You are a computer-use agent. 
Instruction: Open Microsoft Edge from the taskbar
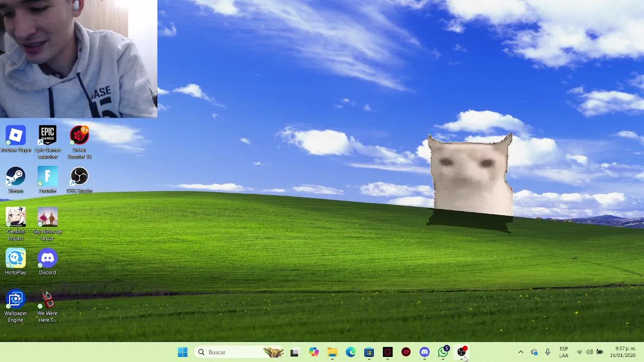pyautogui.click(x=351, y=352)
